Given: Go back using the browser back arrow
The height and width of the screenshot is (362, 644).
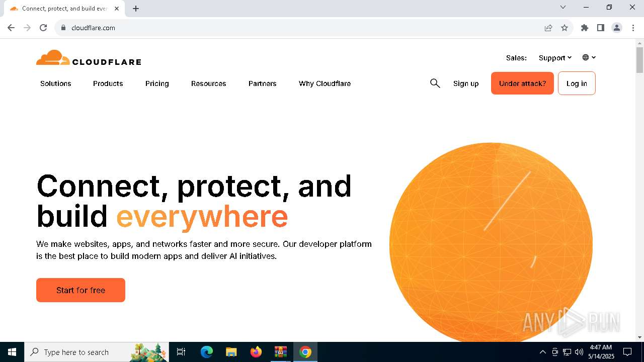Looking at the screenshot, I should [11, 28].
